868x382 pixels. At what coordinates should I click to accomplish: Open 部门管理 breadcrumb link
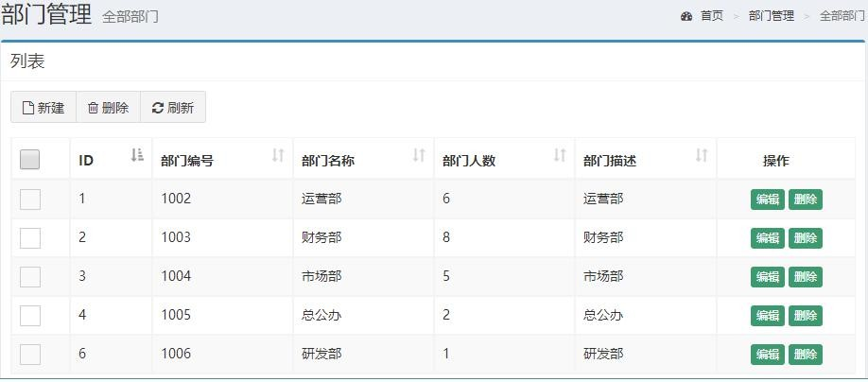click(x=772, y=16)
